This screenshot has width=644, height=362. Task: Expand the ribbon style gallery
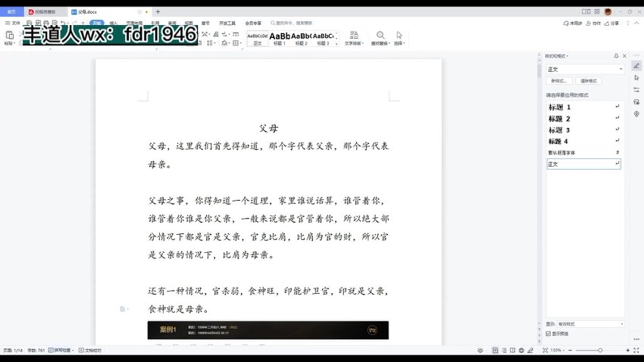(337, 43)
